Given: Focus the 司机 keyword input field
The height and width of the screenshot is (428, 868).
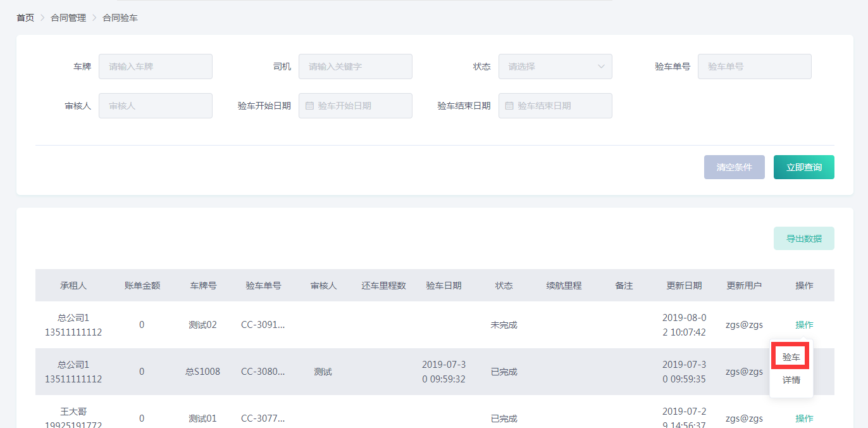Looking at the screenshot, I should 356,66.
